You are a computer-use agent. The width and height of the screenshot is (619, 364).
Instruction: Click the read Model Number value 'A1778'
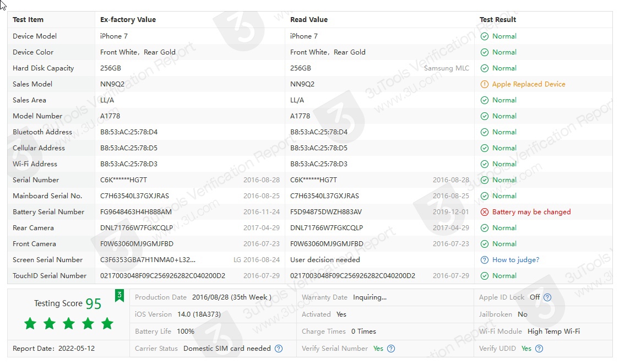[300, 116]
